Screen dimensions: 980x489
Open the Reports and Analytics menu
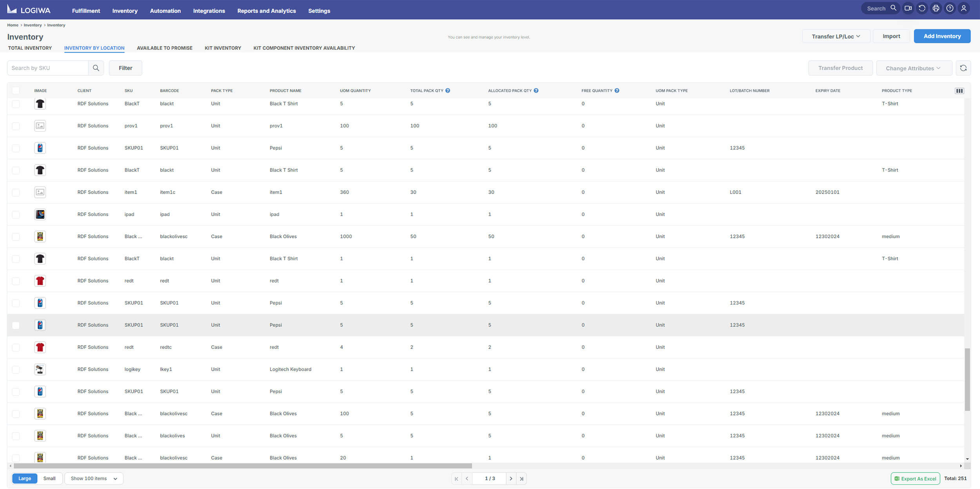pyautogui.click(x=266, y=11)
